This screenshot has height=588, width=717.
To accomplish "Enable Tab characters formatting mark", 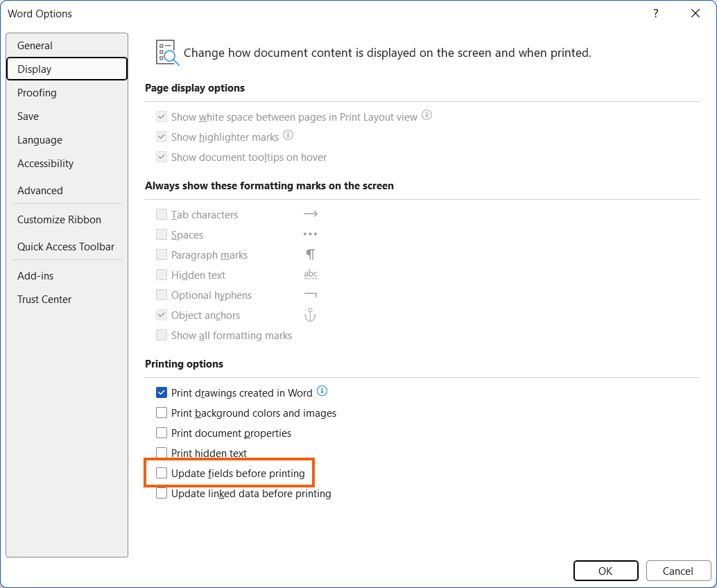I will click(x=162, y=214).
